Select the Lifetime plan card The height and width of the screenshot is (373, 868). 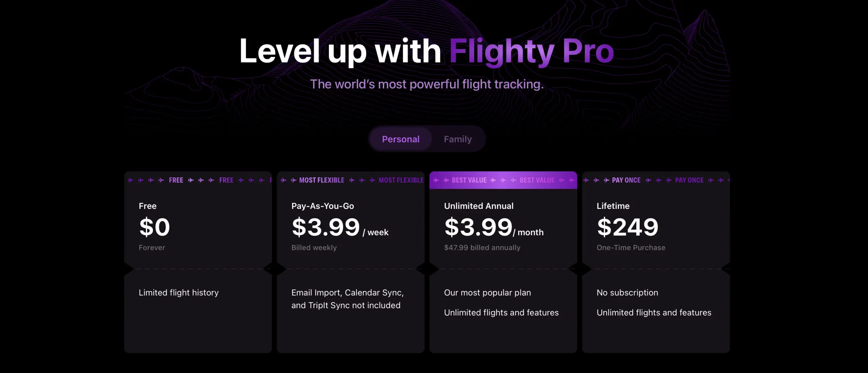[x=656, y=262]
